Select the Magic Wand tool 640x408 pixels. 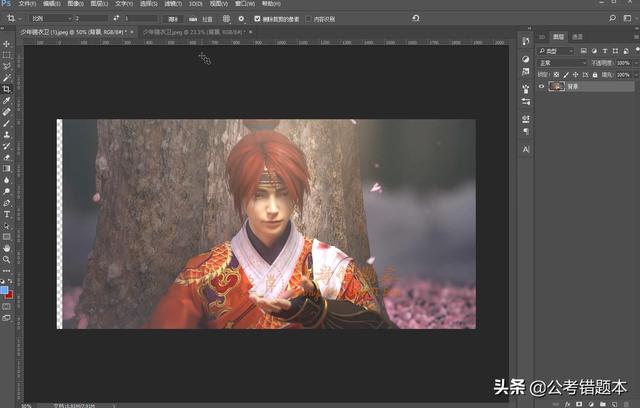[7, 78]
